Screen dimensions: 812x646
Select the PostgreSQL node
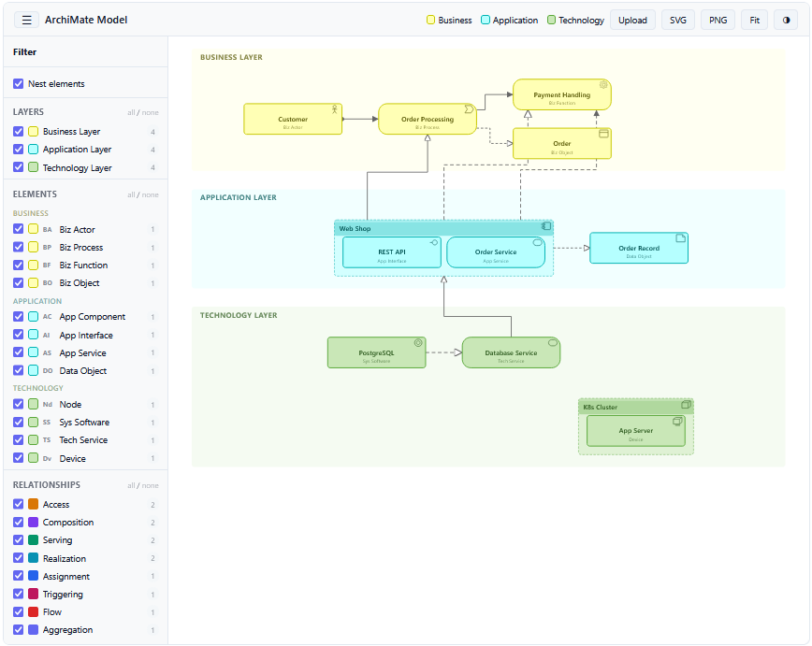coord(376,352)
